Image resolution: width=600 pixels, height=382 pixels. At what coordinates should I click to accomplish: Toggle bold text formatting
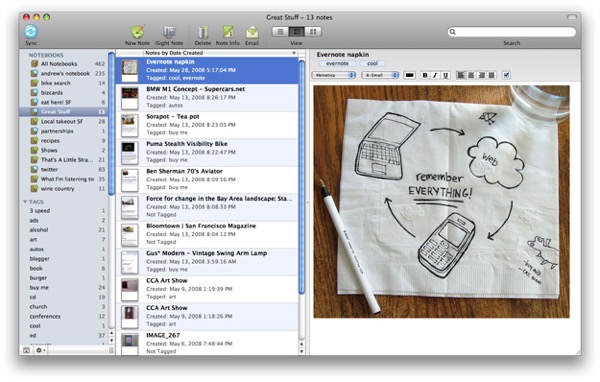tap(425, 75)
